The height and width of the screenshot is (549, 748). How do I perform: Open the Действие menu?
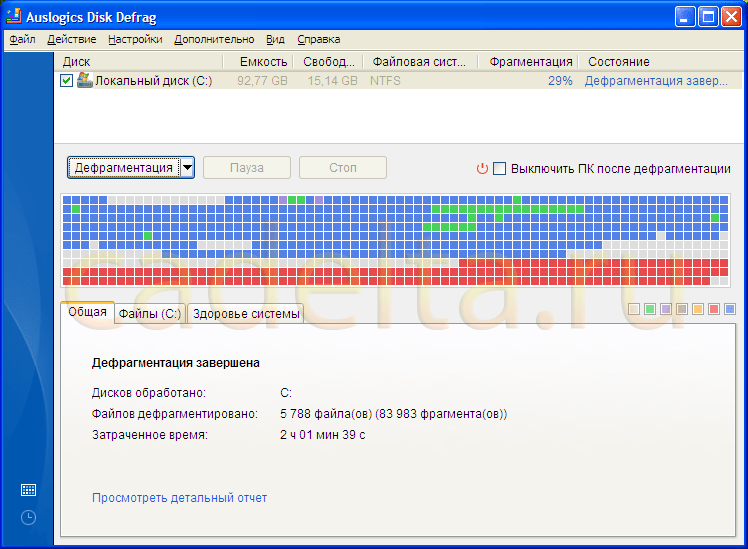72,40
